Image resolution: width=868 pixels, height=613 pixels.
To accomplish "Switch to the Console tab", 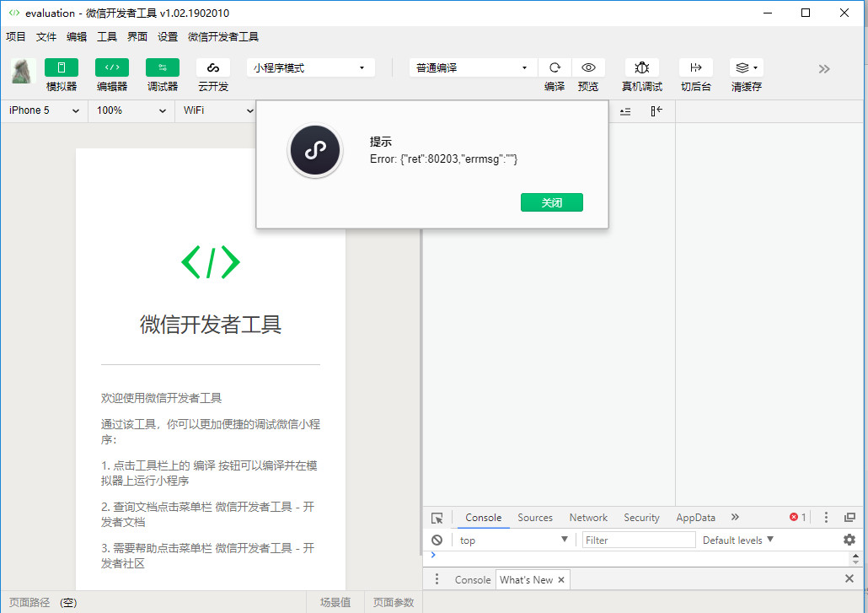I will coord(483,518).
